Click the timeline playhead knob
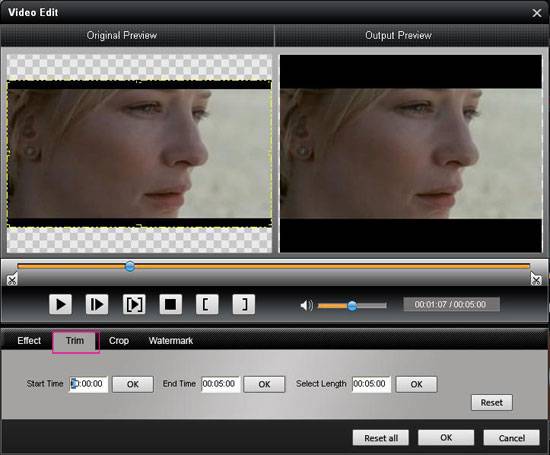The image size is (550, 455). click(130, 266)
